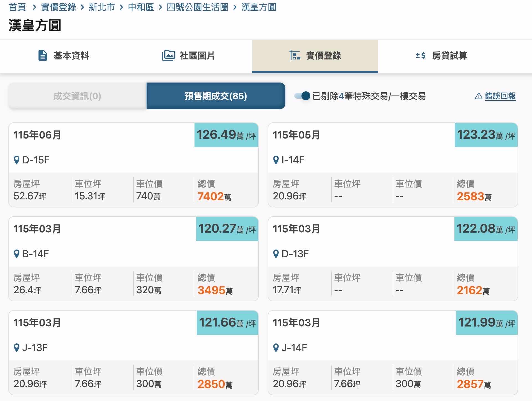The height and width of the screenshot is (401, 532).
Task: Click breadcrumb chevron before 漢皇方圓
Action: click(235, 7)
